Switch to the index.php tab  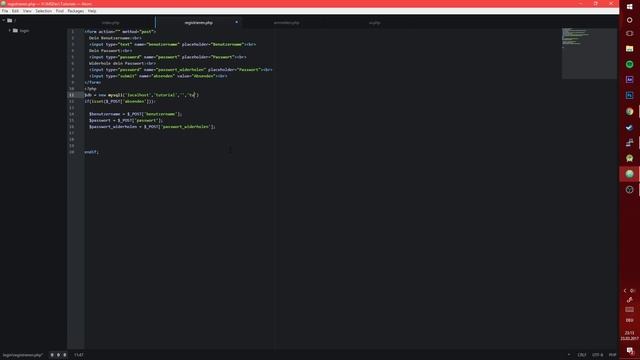(111, 23)
